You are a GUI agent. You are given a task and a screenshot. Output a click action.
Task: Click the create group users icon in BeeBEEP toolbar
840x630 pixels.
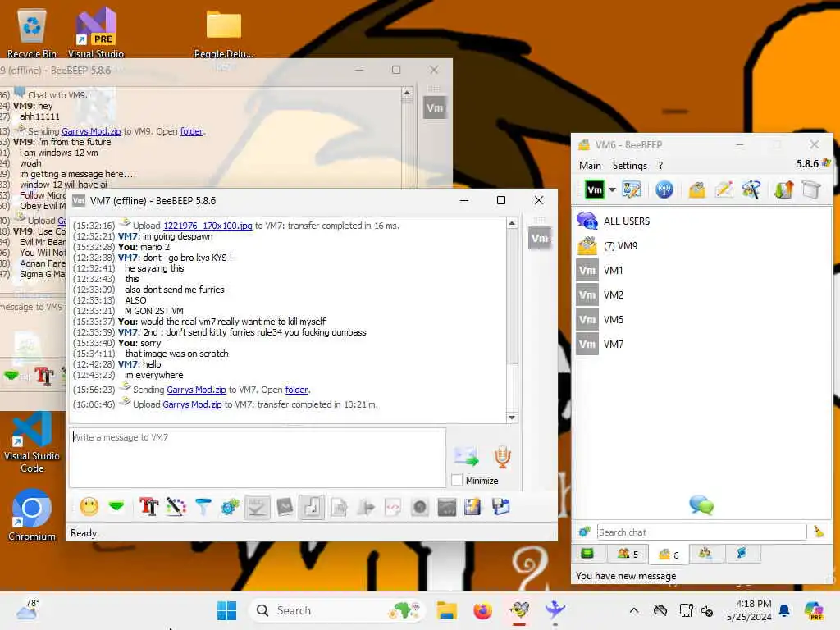point(751,189)
